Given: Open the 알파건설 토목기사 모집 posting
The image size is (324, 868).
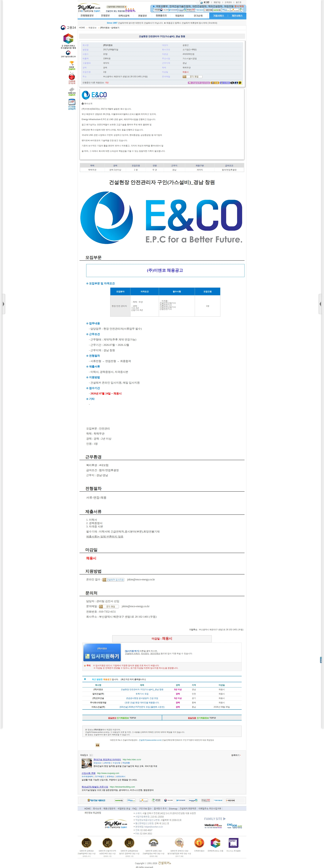Looking at the screenshot, I should pos(142,694).
